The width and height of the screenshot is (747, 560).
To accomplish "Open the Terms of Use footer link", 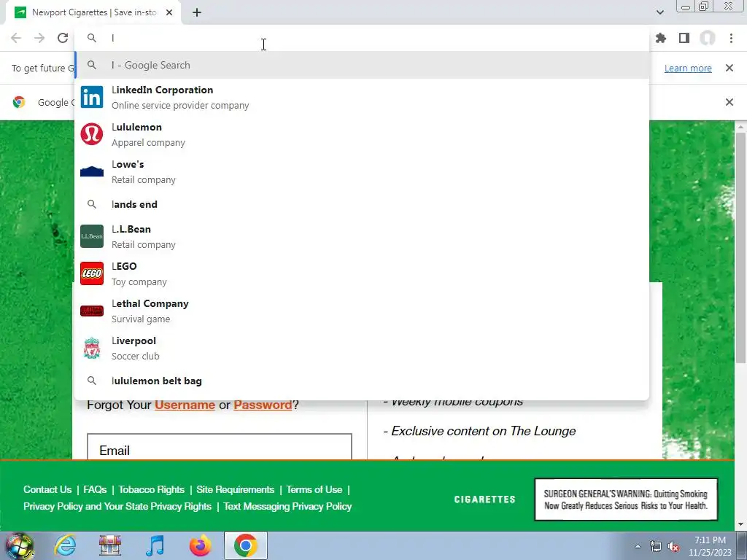I will pyautogui.click(x=314, y=489).
